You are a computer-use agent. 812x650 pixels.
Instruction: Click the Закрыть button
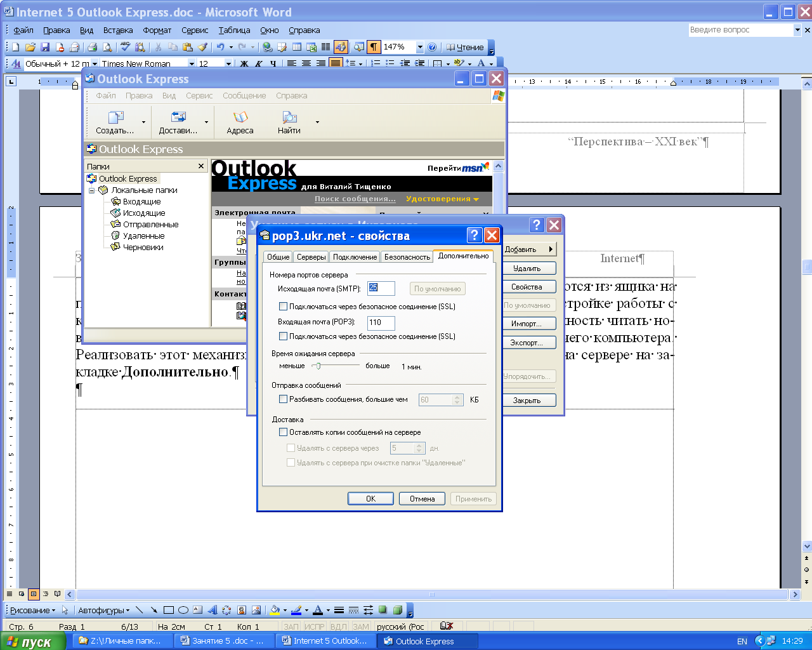coord(527,401)
